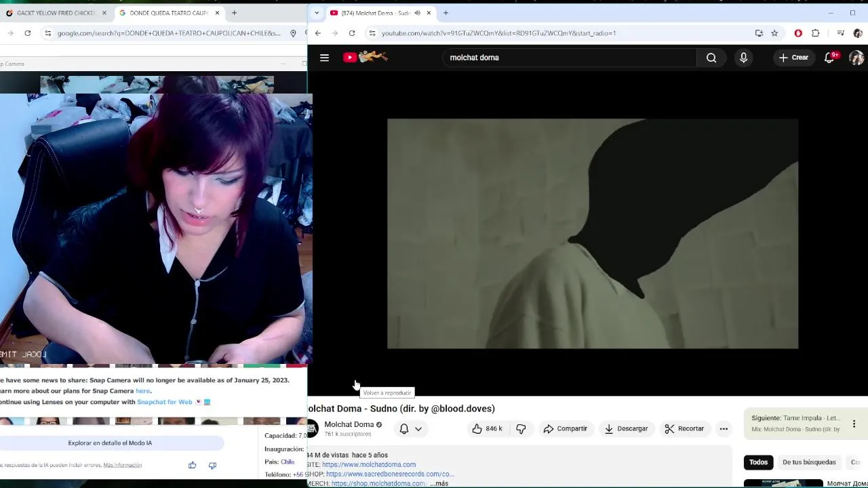
Task: Go to the YouTube home logo
Action: [366, 58]
